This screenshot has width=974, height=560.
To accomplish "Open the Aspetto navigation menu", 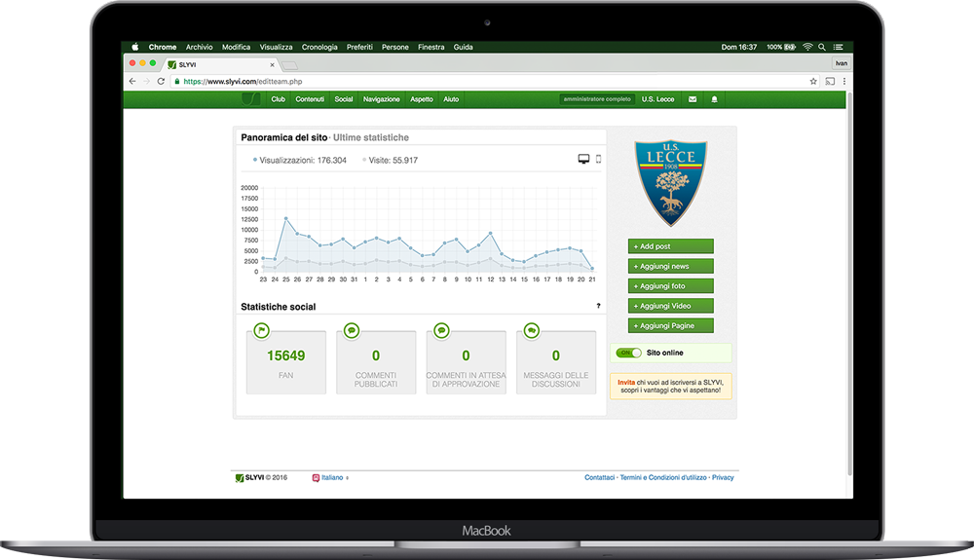I will (x=421, y=99).
